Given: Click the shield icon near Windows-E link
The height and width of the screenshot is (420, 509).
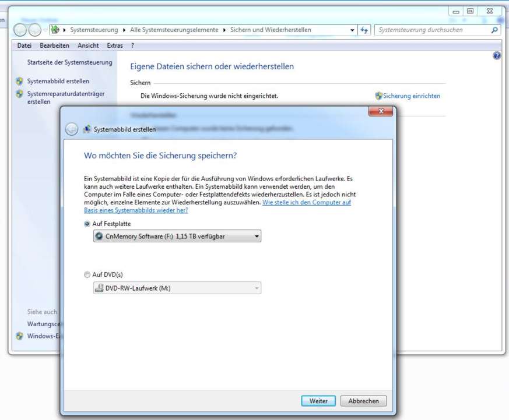Looking at the screenshot, I should (19, 336).
